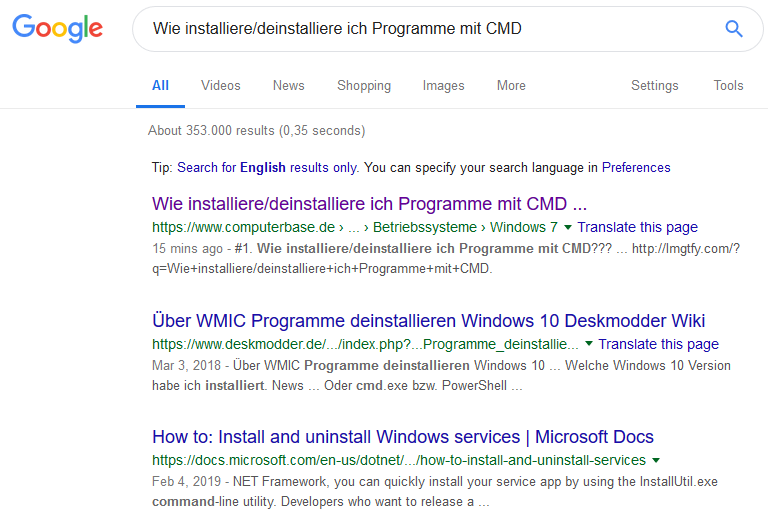Click the blue search magnifier icon
This screenshot has width=768, height=510.
tap(733, 29)
